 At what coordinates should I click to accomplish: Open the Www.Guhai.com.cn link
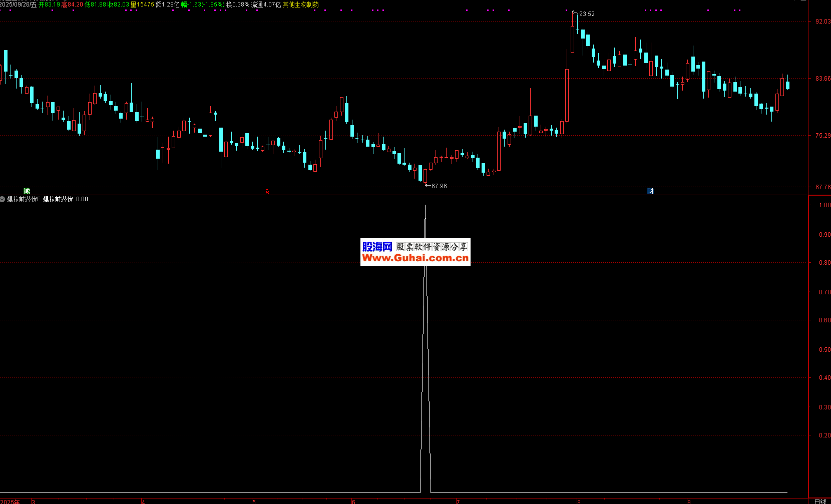click(x=415, y=258)
